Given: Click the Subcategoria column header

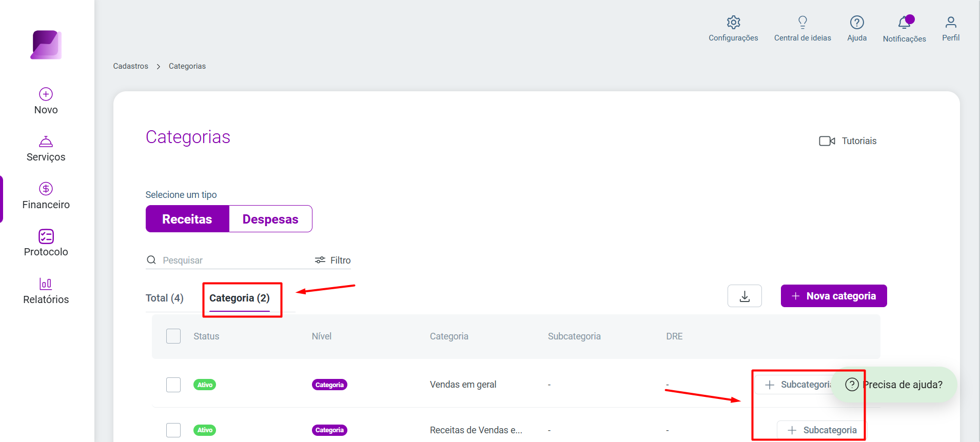Looking at the screenshot, I should (574, 336).
